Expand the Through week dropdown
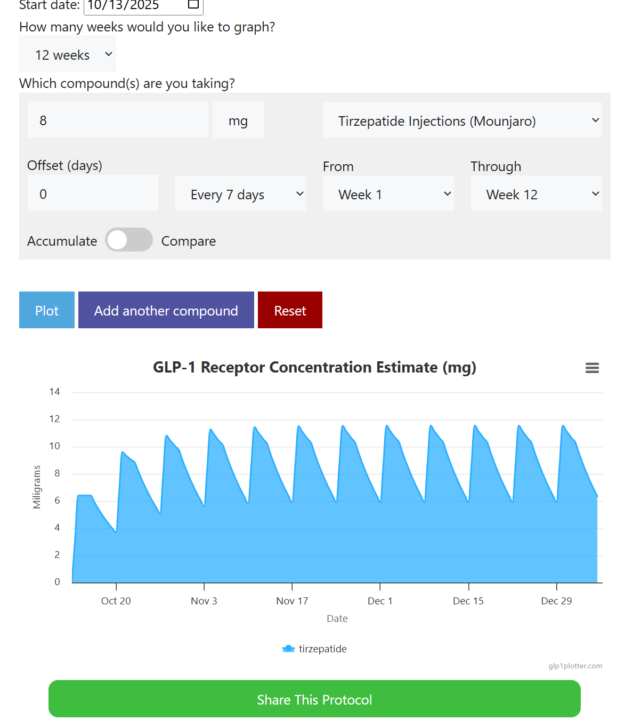 pos(536,194)
